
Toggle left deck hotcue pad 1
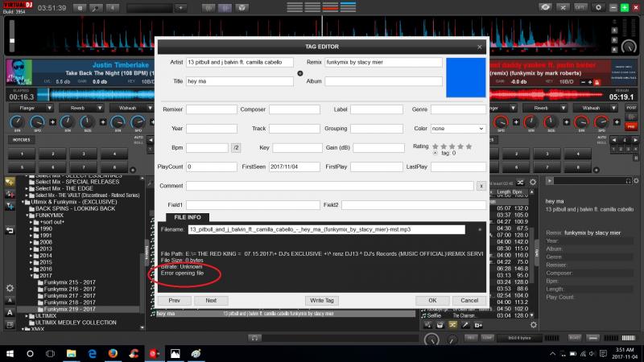coord(22,154)
